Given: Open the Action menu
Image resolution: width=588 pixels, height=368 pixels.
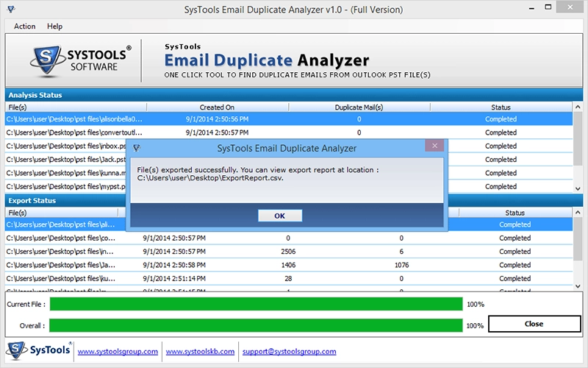Looking at the screenshot, I should [x=24, y=26].
